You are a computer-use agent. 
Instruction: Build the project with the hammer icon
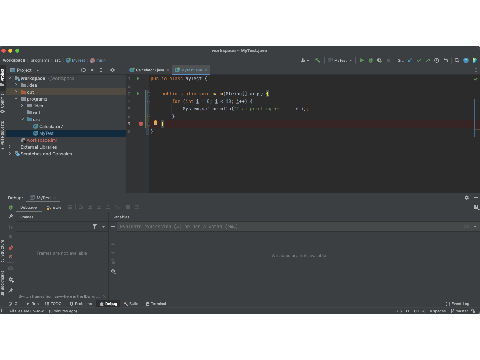click(x=317, y=60)
